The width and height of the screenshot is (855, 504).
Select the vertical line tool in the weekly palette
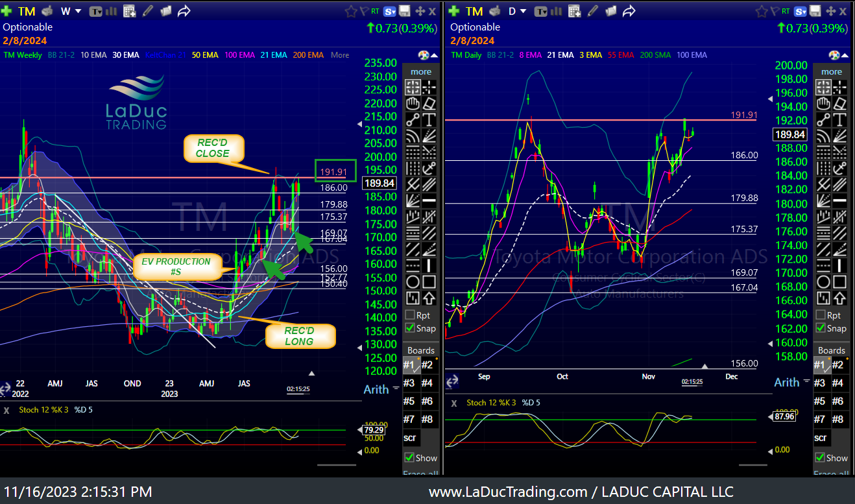tap(429, 265)
